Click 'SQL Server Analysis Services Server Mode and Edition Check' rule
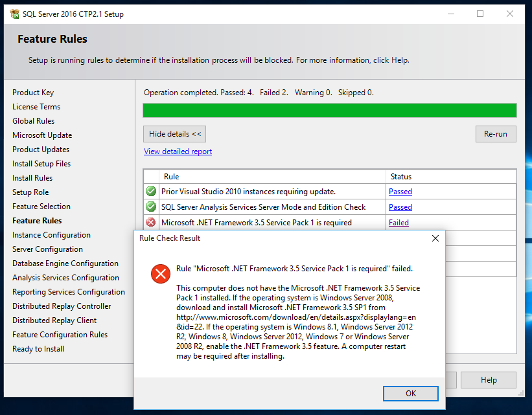532x415 pixels. (263, 207)
